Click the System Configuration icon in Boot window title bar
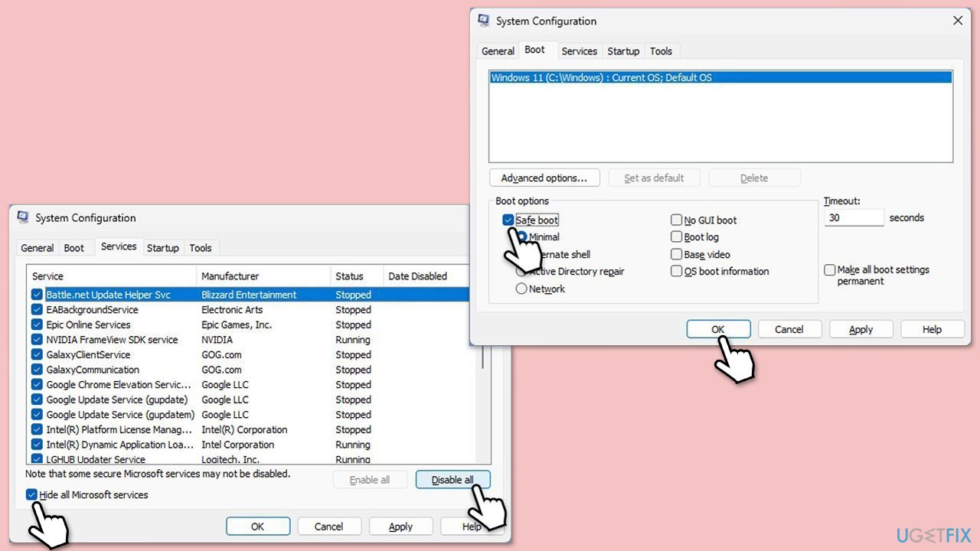Image resolution: width=980 pixels, height=551 pixels. tap(483, 21)
